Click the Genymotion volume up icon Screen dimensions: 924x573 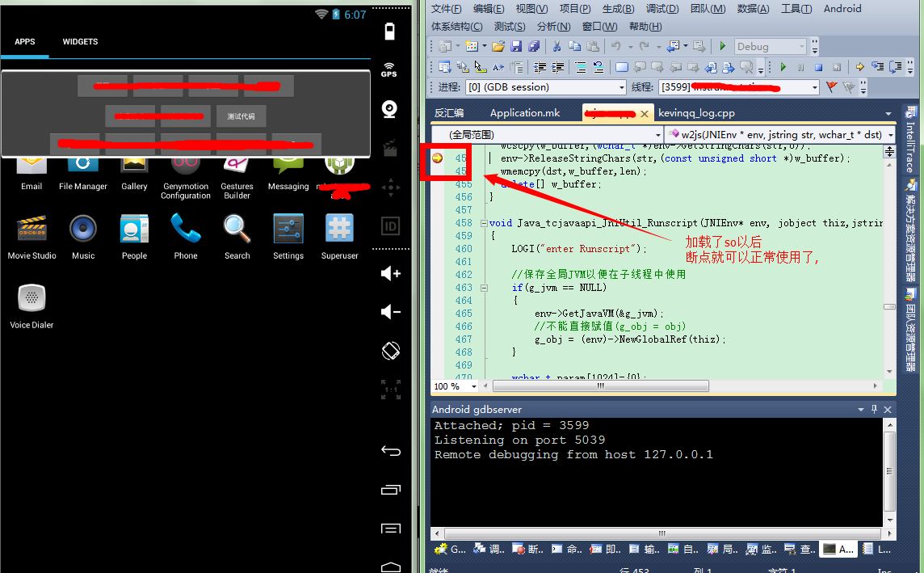tap(390, 273)
